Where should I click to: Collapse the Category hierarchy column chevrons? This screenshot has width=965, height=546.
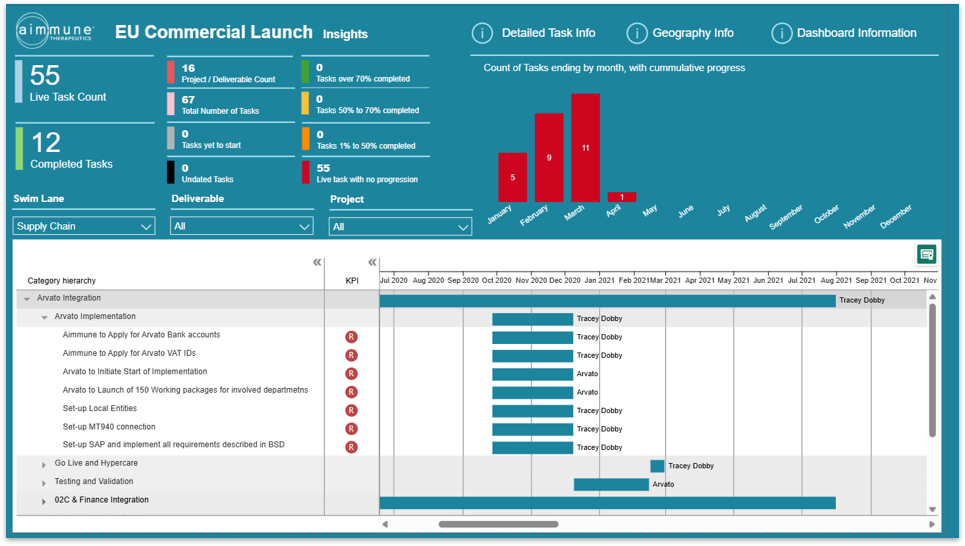317,262
